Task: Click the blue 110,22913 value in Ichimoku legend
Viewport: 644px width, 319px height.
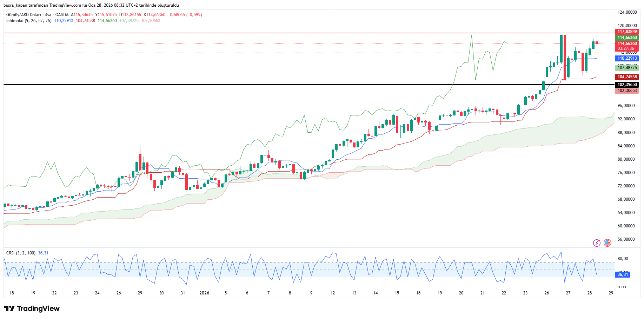Action: 64,21
